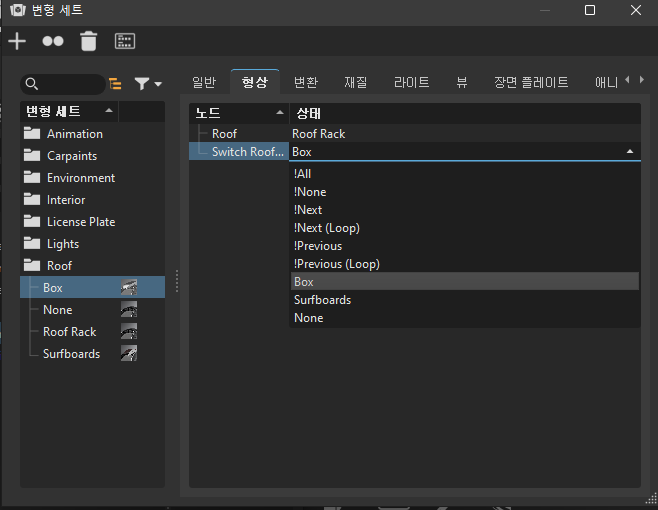This screenshot has height=510, width=658.
Task: Click the plus icon to add variant set
Action: [17, 41]
